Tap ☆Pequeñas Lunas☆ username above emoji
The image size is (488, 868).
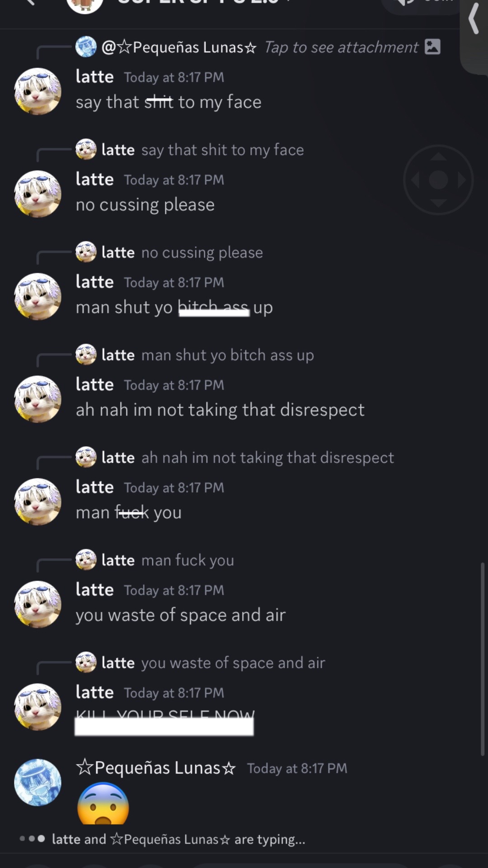(x=156, y=768)
